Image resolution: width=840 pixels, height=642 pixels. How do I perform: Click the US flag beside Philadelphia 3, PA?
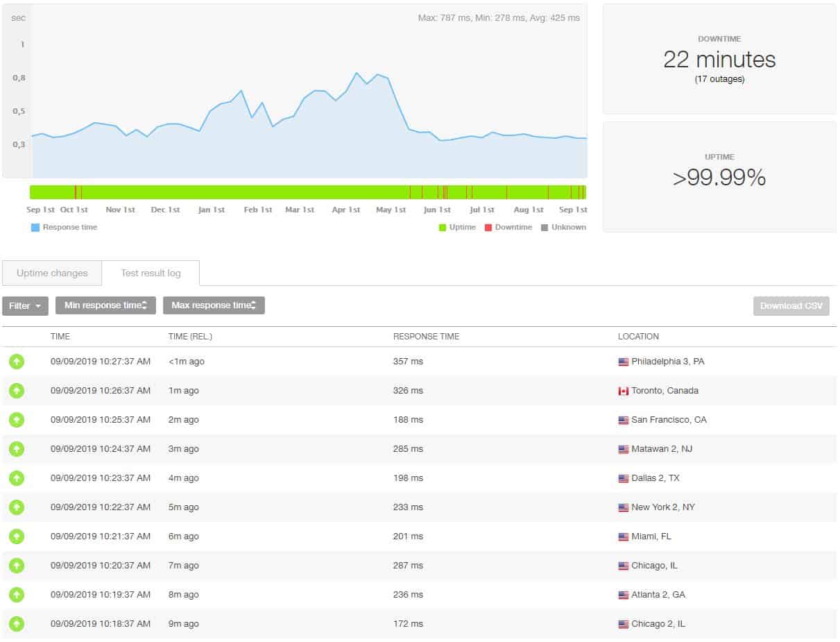pos(624,362)
